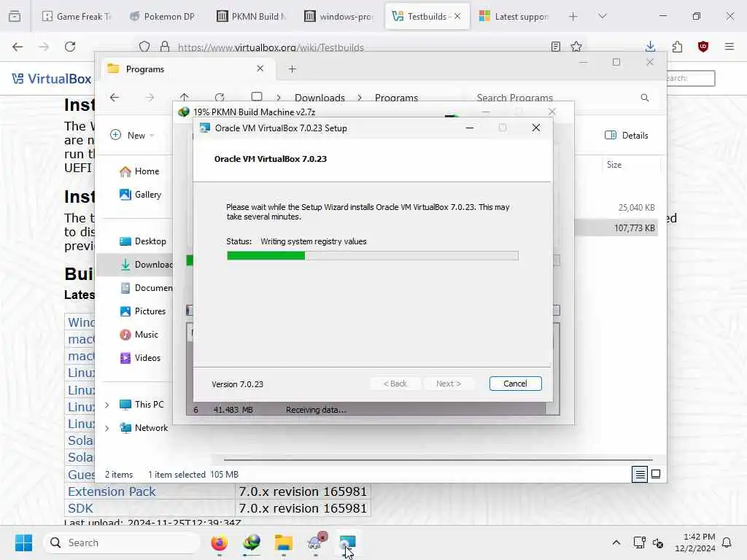Open the uBlock Origin extension icon

(x=703, y=47)
